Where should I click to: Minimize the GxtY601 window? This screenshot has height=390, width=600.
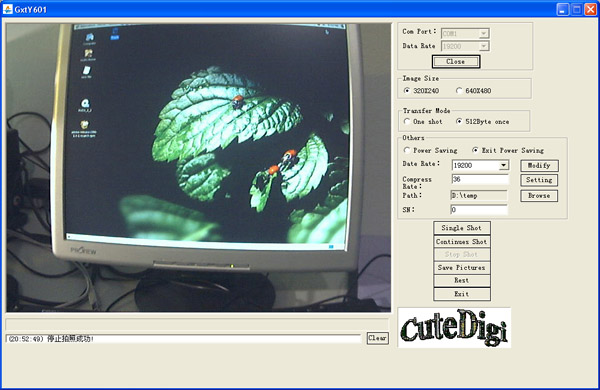[x=562, y=9]
